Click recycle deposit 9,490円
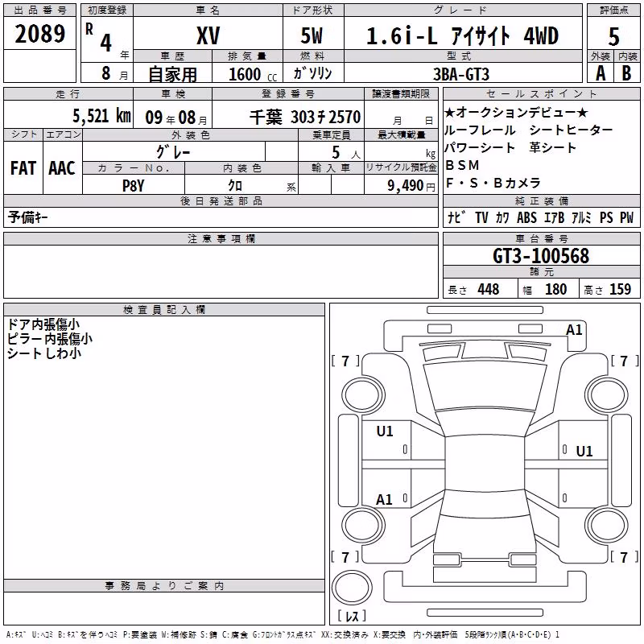644x644 pixels. click(x=411, y=186)
